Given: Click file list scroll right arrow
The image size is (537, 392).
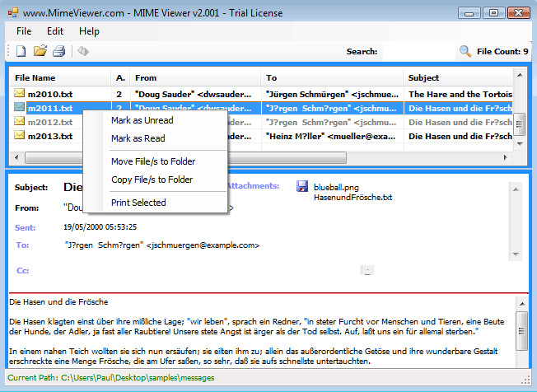Looking at the screenshot, I should (506, 157).
